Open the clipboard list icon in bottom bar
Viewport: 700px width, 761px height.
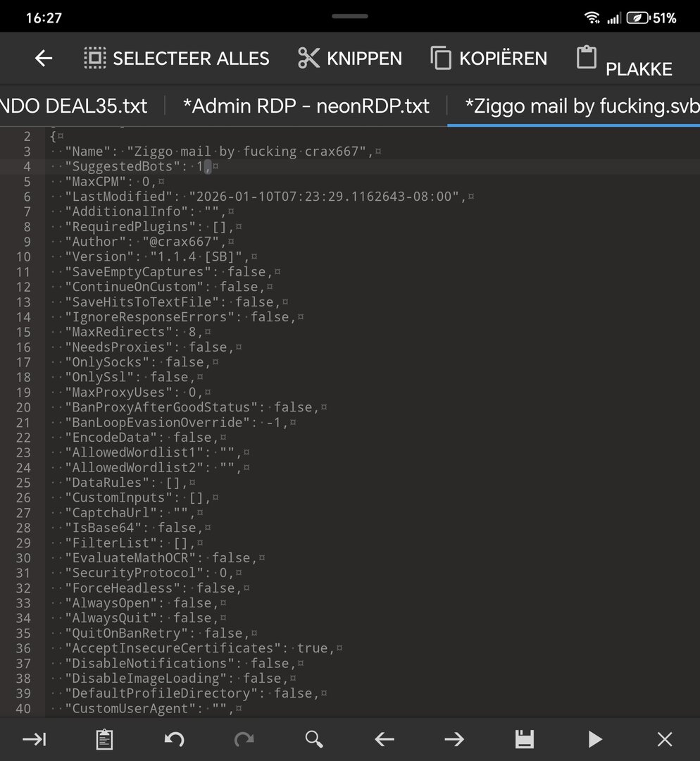coord(104,738)
